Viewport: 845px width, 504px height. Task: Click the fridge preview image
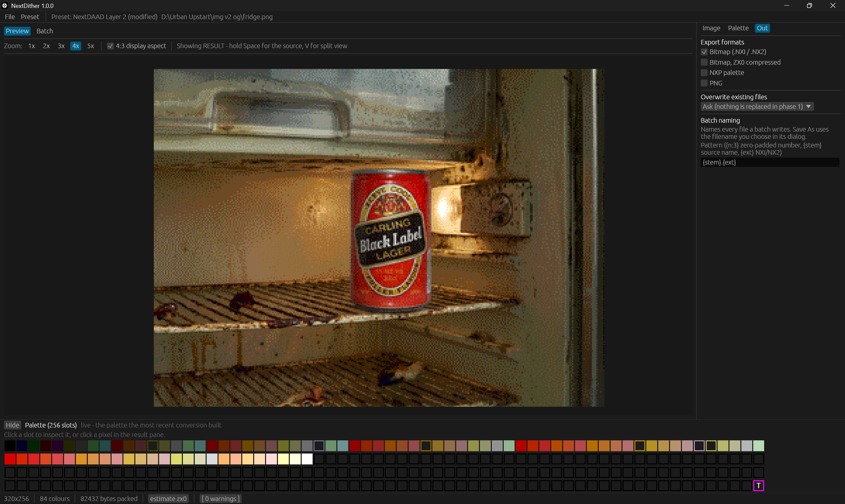(379, 238)
